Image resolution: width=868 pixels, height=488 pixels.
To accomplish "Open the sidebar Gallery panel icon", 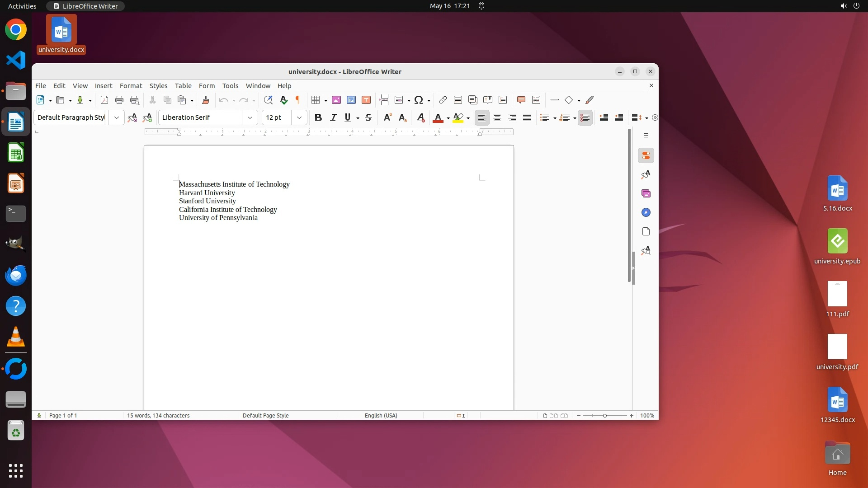I will 646,194.
